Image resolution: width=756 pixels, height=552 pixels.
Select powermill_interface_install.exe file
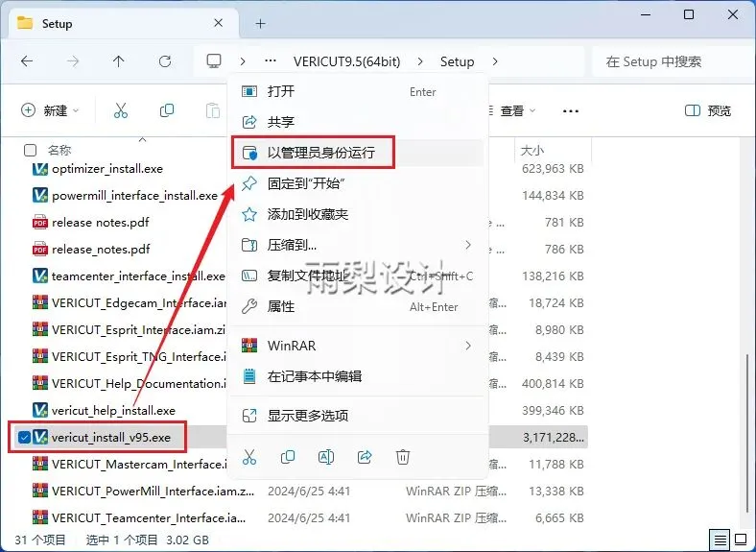click(x=134, y=196)
